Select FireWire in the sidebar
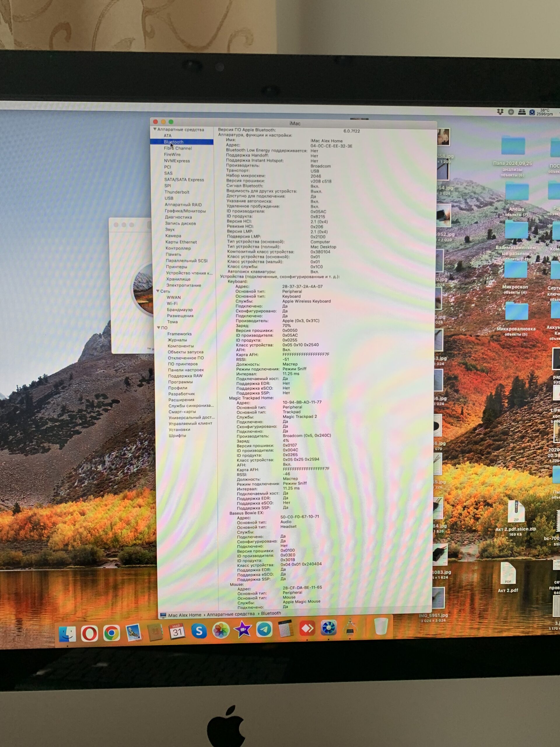 (172, 155)
